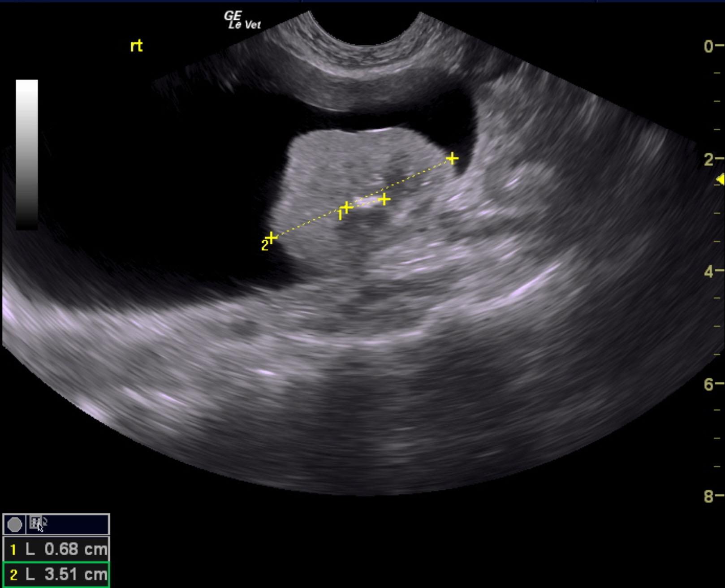Click the 8 cm depth scale mark
The height and width of the screenshot is (588, 725).
pos(712,496)
